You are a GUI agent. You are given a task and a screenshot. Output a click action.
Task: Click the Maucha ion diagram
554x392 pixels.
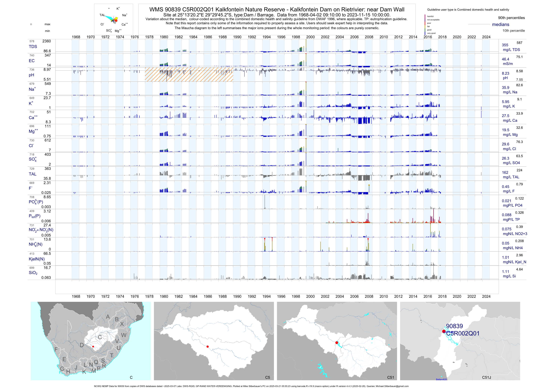pyautogui.click(x=113, y=19)
